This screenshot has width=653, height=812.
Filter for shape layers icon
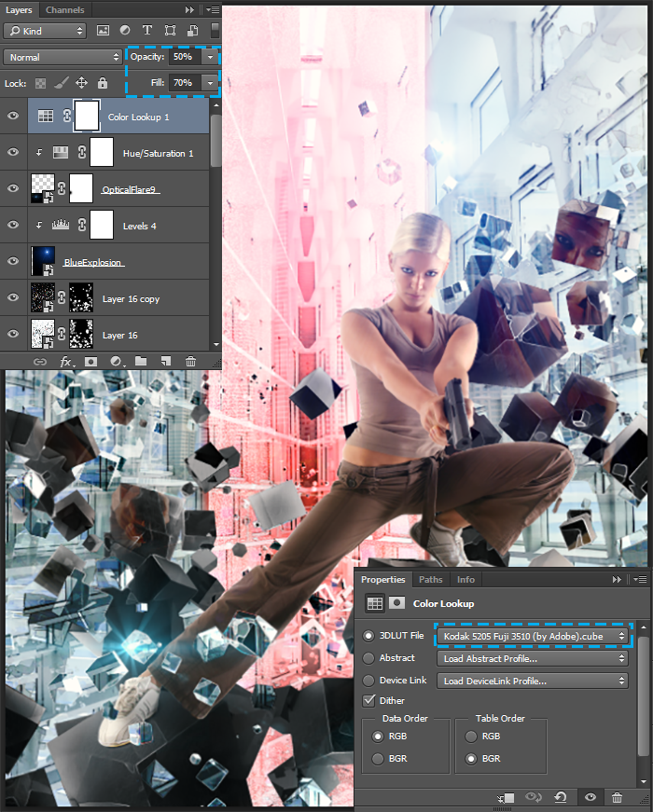[170, 31]
